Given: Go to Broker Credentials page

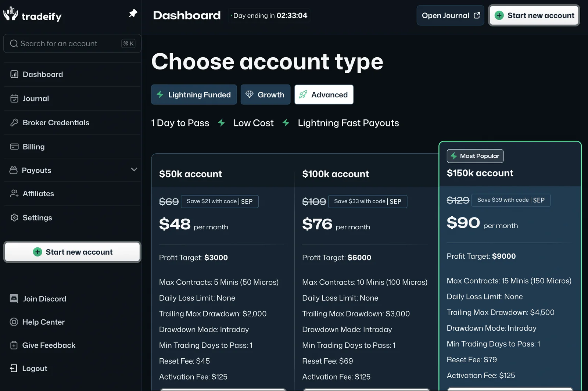Looking at the screenshot, I should (72, 122).
